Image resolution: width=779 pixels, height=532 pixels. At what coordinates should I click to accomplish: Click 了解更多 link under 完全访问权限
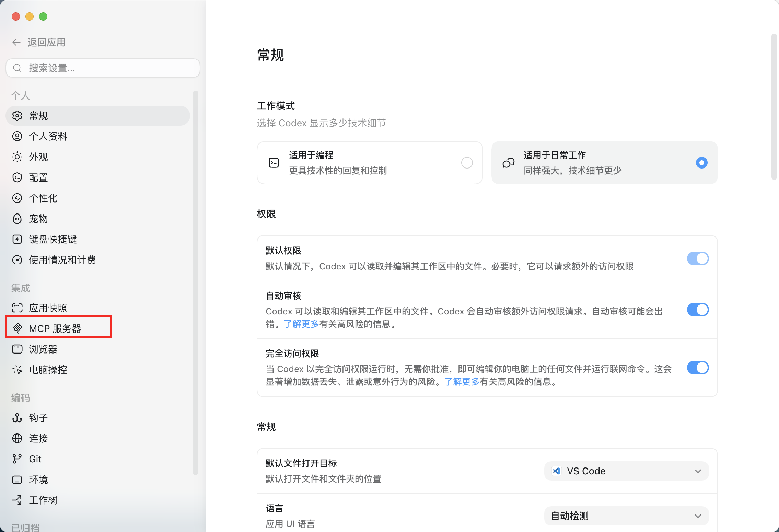[462, 382]
